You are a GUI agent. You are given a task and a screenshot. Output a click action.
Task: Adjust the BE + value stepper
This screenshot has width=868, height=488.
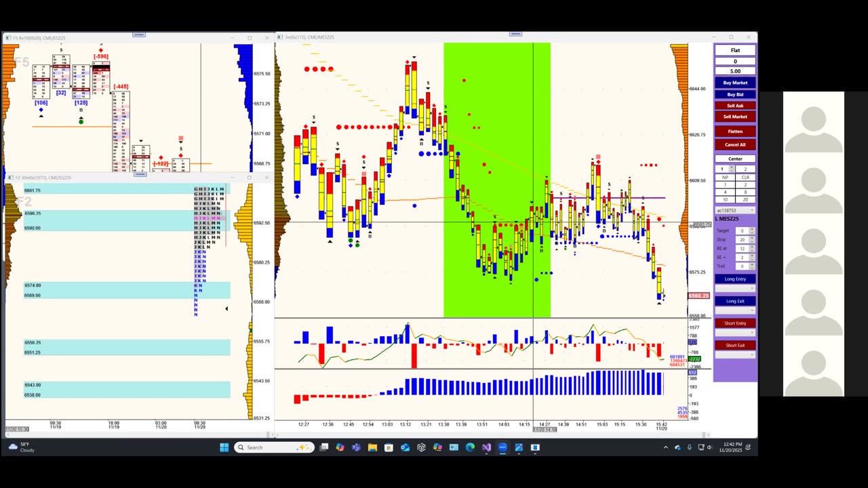coord(751,257)
